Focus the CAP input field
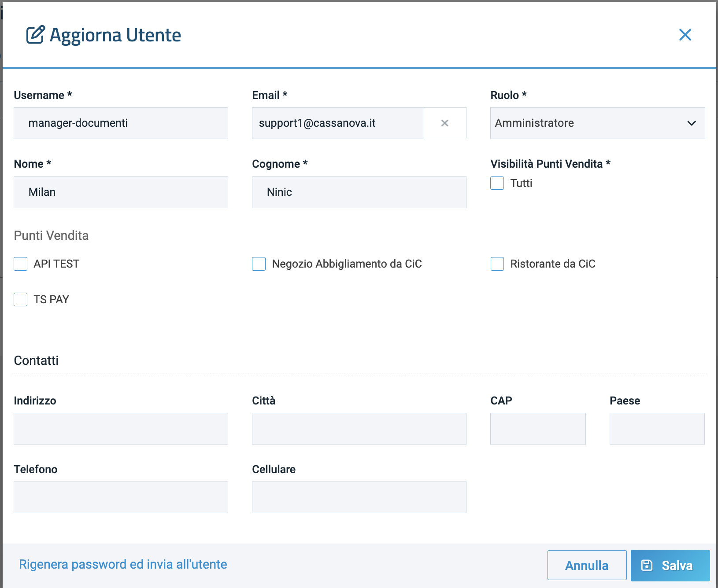Viewport: 718px width, 588px height. pyautogui.click(x=538, y=429)
